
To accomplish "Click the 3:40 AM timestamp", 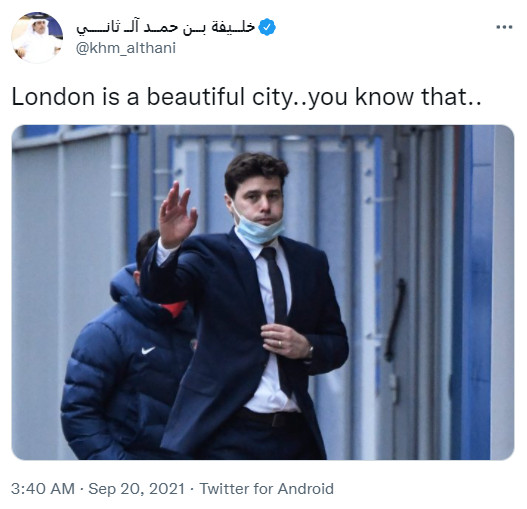I will point(43,488).
